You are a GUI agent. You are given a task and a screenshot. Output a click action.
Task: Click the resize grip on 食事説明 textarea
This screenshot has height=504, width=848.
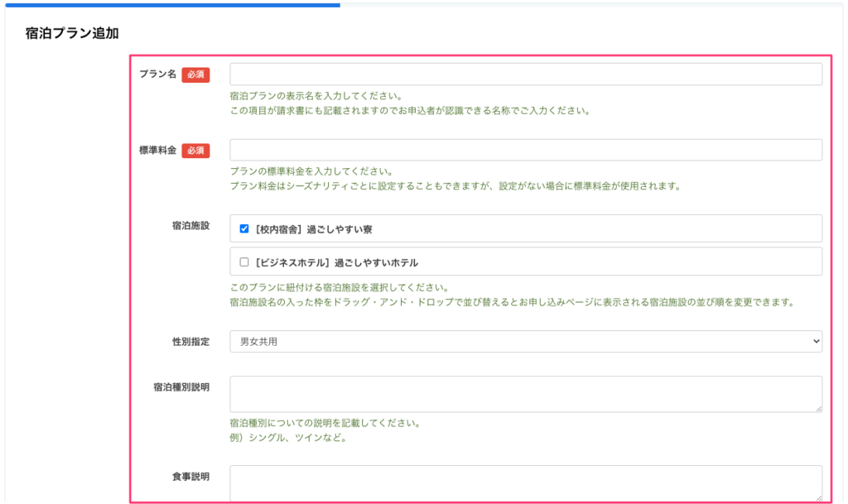pyautogui.click(x=818, y=497)
